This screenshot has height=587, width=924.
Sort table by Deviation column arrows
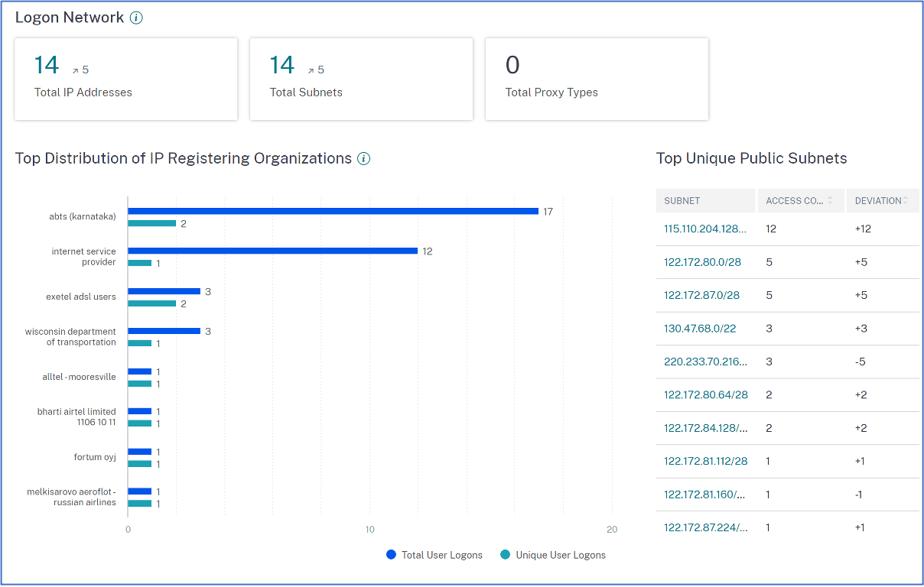pyautogui.click(x=906, y=200)
